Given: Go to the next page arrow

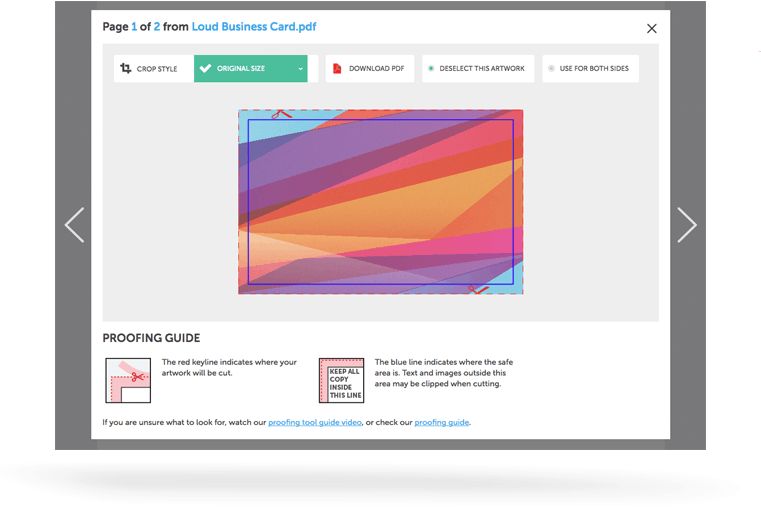Looking at the screenshot, I should pos(687,225).
